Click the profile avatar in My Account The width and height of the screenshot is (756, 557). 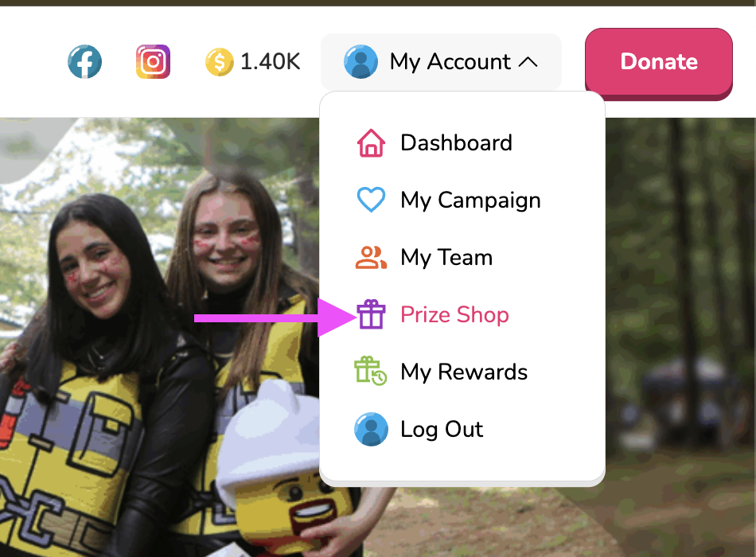pos(360,62)
